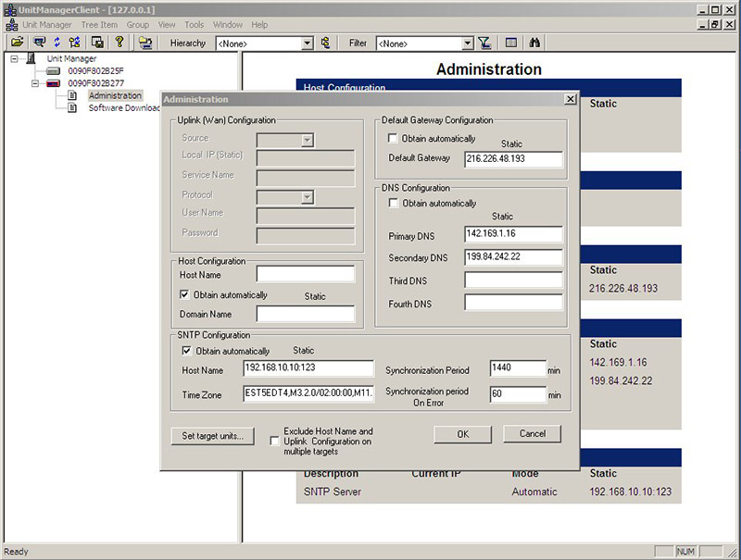Check Exclude Host Name and Uplink Configuration
The width and height of the screenshot is (741, 560).
click(x=274, y=441)
